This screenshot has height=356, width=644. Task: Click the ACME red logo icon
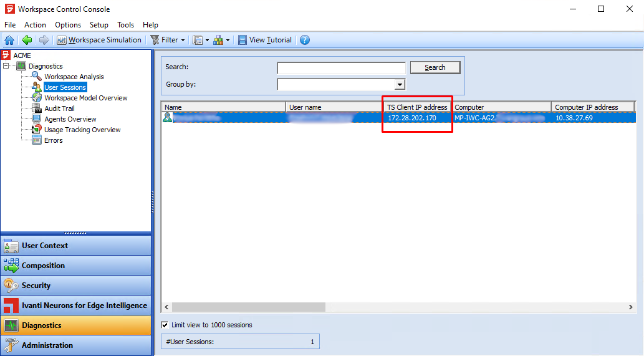coord(6,55)
